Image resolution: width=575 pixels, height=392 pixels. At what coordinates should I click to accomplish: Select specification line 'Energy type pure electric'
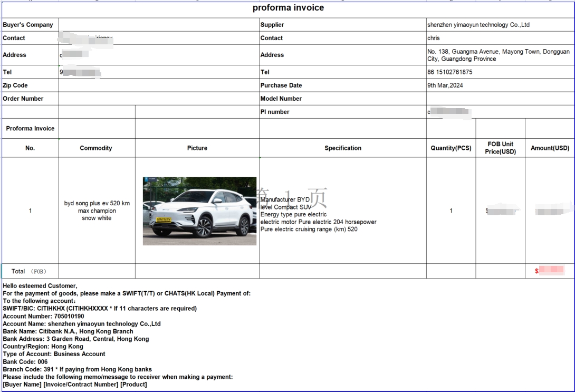point(293,215)
